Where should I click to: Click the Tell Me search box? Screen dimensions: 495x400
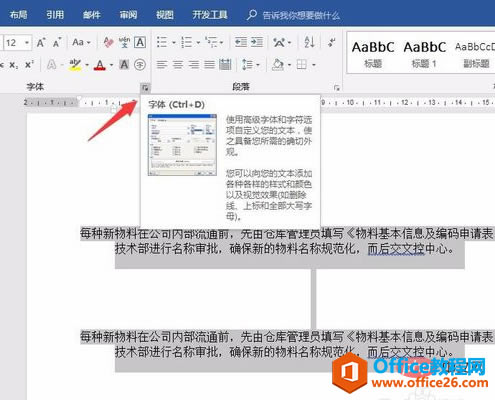293,15
